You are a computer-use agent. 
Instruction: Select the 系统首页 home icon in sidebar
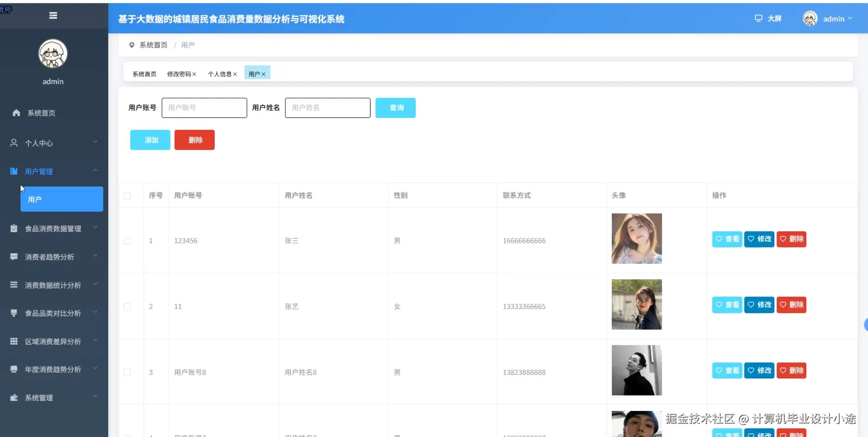coord(15,112)
